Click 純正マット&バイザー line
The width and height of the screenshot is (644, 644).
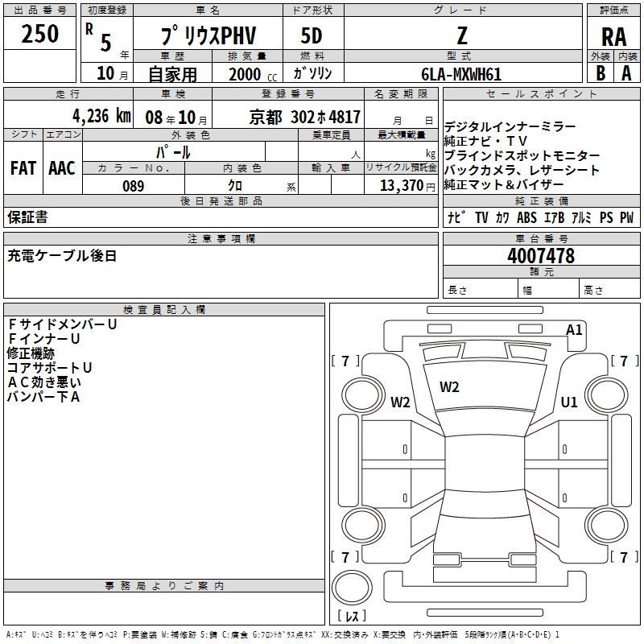coord(504,184)
